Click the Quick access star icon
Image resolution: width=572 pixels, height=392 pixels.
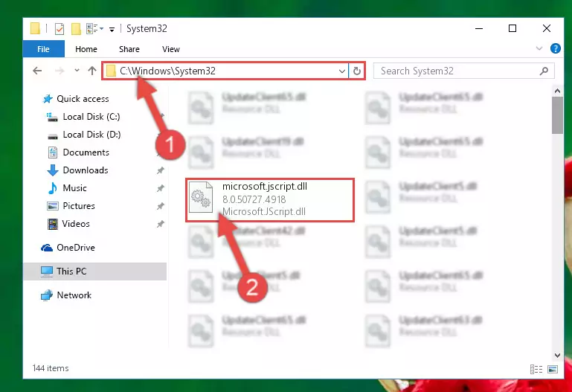[x=48, y=99]
